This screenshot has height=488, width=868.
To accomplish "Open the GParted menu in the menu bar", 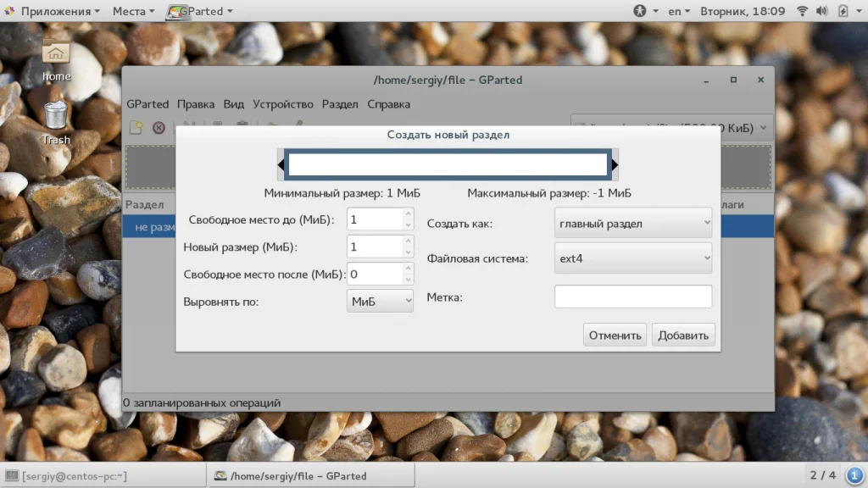I will 147,104.
